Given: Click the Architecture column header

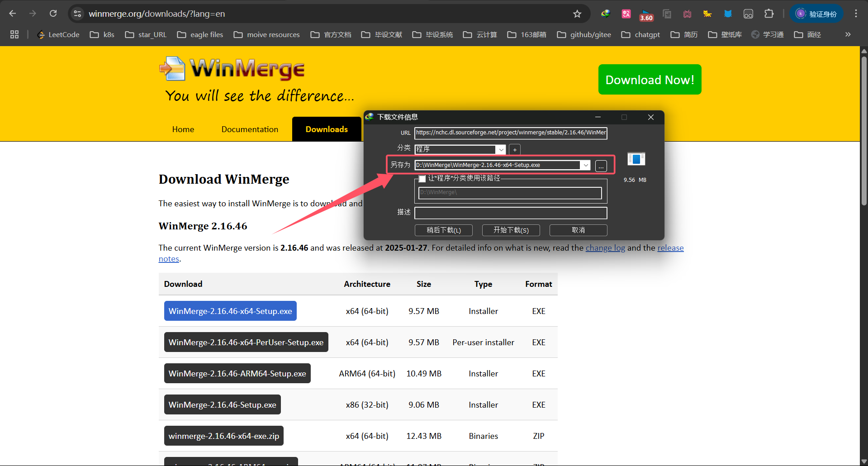Looking at the screenshot, I should click(x=367, y=284).
